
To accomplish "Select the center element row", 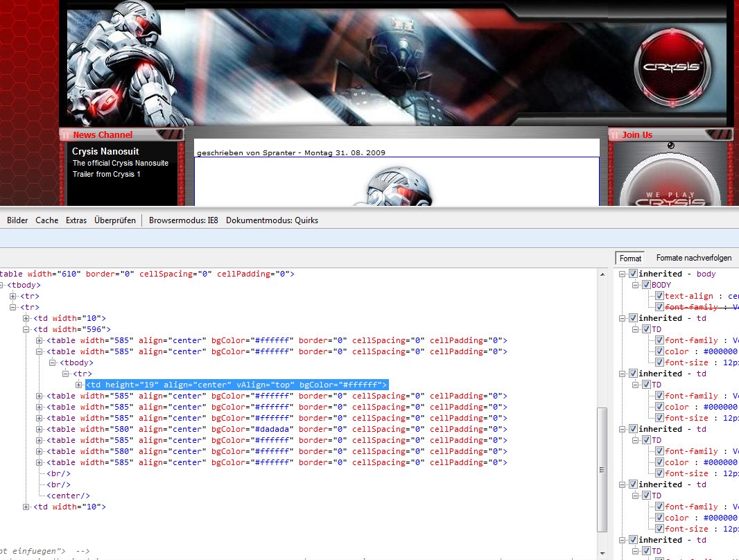I will point(69,496).
